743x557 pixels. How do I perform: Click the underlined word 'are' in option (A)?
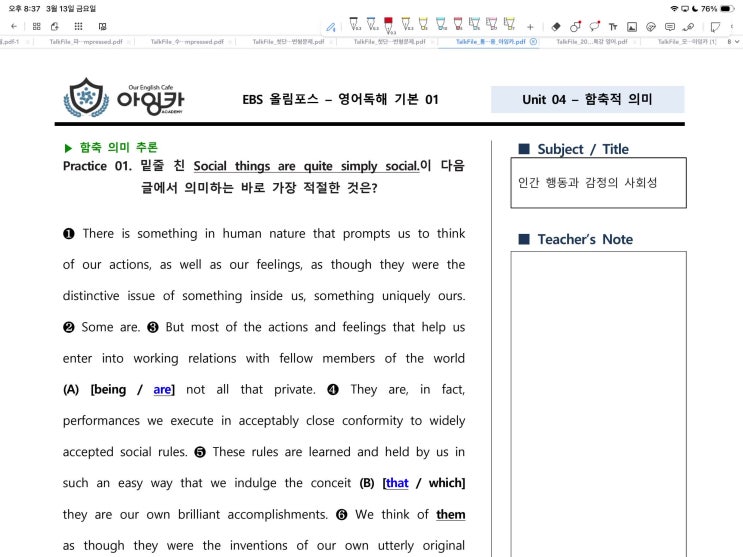(163, 389)
